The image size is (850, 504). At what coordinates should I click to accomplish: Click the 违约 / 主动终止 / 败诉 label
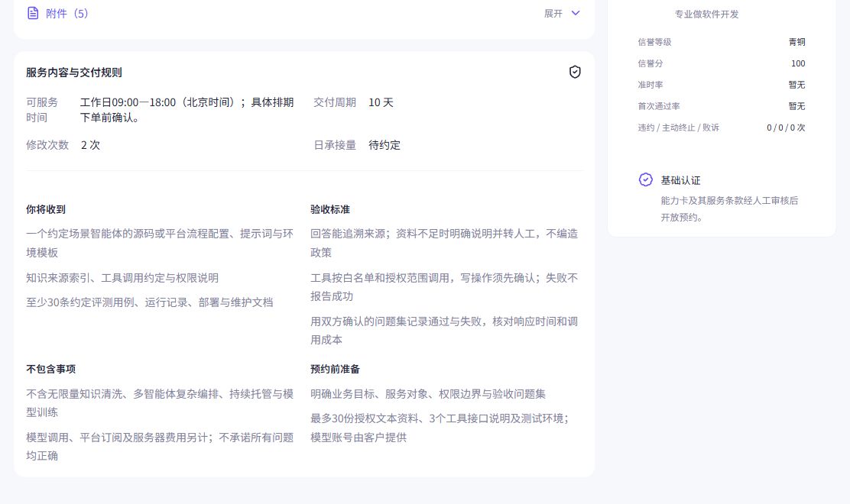coord(678,128)
